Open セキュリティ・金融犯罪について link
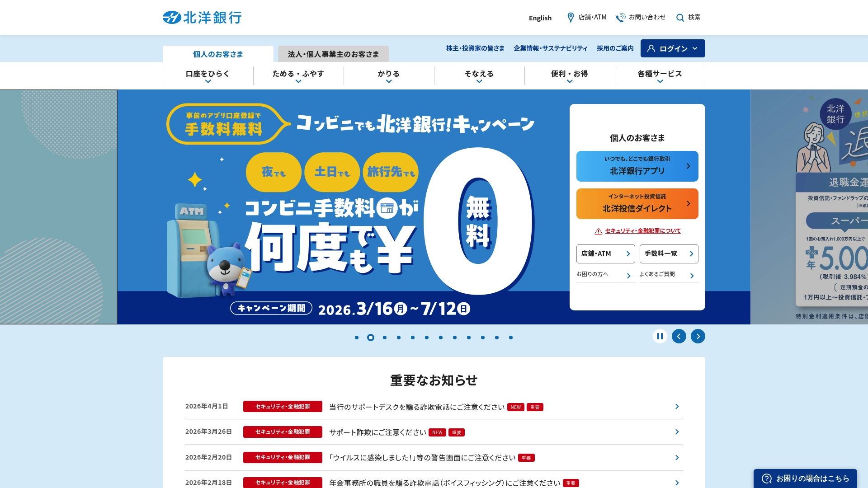 pyautogui.click(x=643, y=231)
